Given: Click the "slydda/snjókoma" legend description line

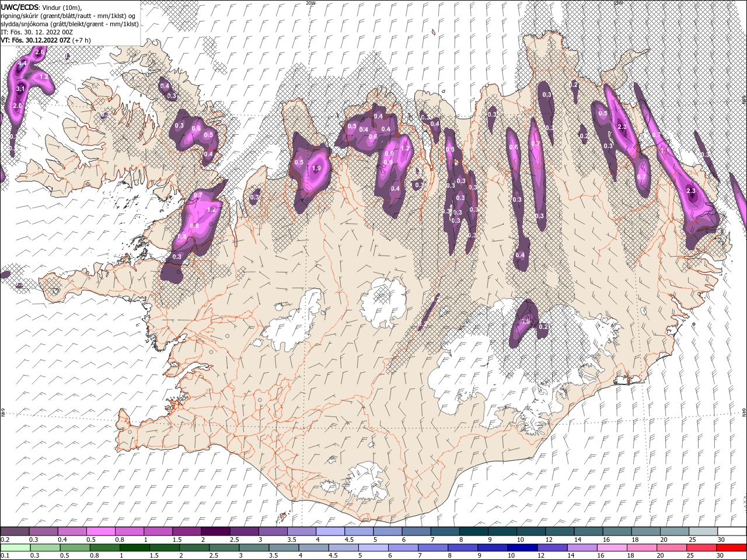Looking at the screenshot, I should [70, 24].
